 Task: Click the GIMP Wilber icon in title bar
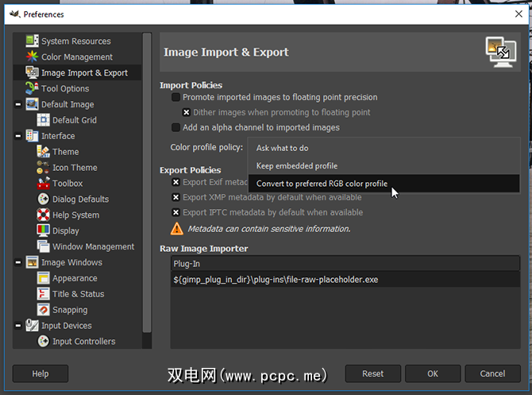pyautogui.click(x=14, y=14)
